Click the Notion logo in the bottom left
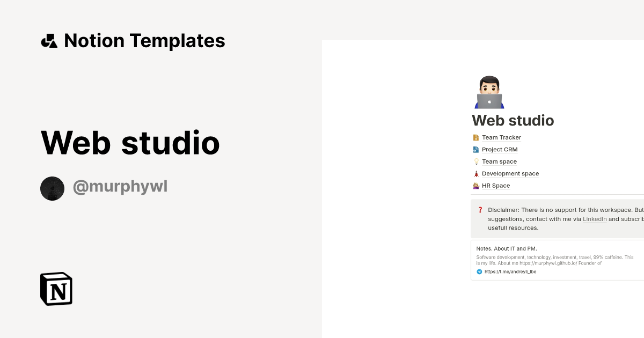 56,289
